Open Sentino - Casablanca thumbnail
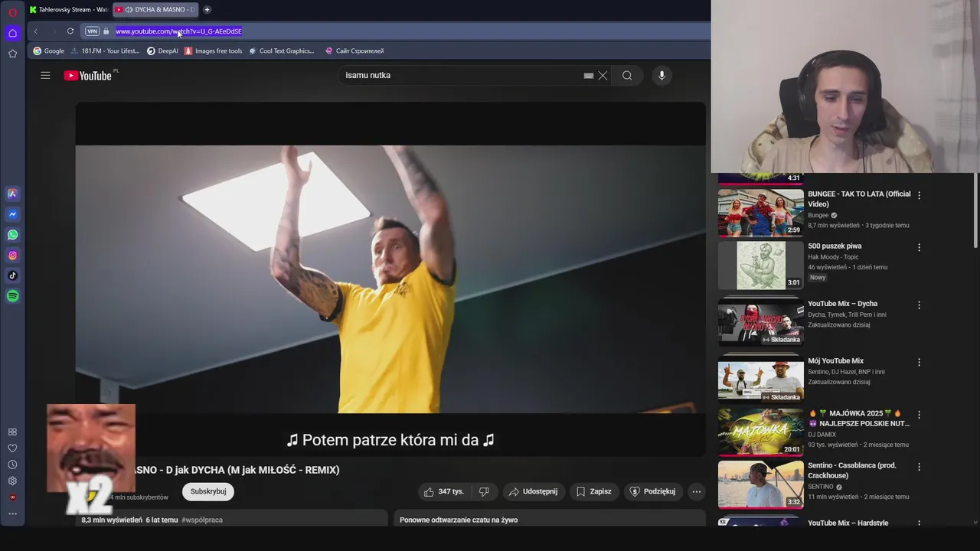The image size is (980, 551). pyautogui.click(x=761, y=484)
